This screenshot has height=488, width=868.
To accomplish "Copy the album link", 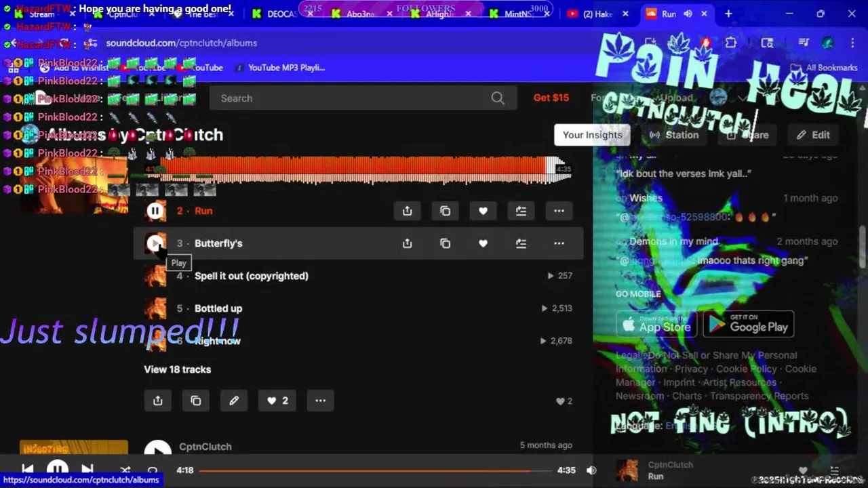I will (x=196, y=401).
